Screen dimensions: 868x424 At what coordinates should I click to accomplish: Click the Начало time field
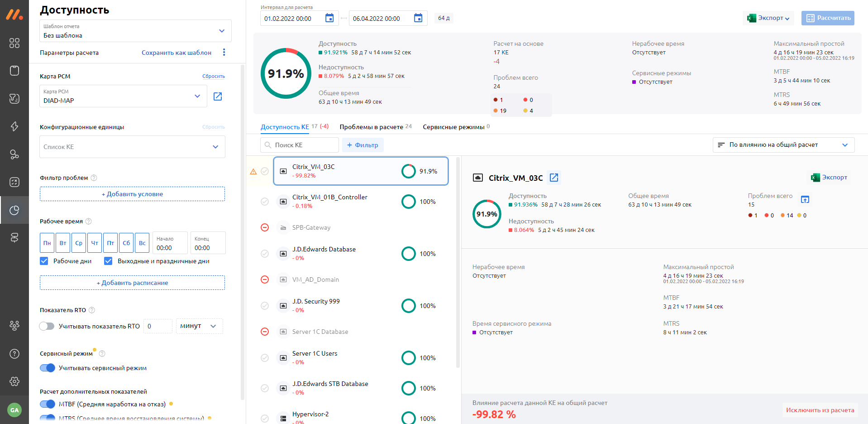tap(170, 243)
